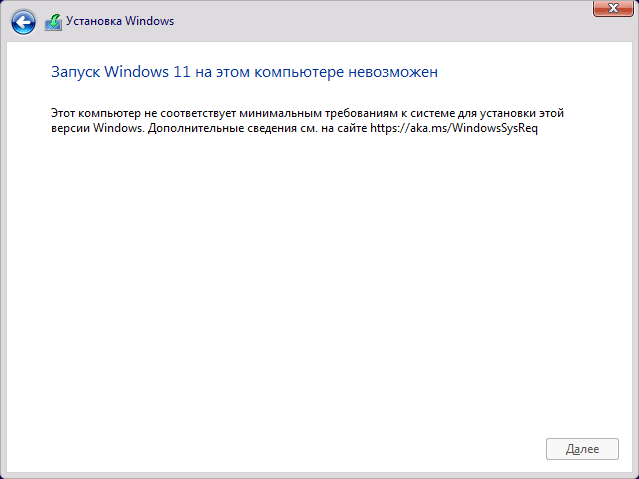Image resolution: width=639 pixels, height=479 pixels.
Task: Close the Установка Windows dialog
Action: (x=606, y=8)
